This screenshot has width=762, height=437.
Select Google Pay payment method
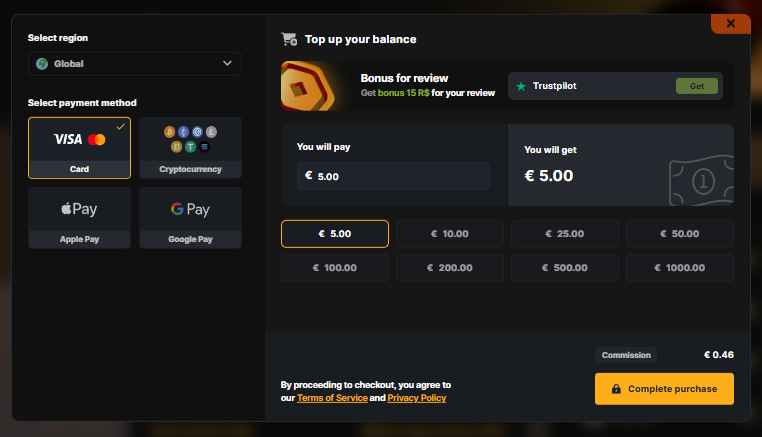coord(190,217)
